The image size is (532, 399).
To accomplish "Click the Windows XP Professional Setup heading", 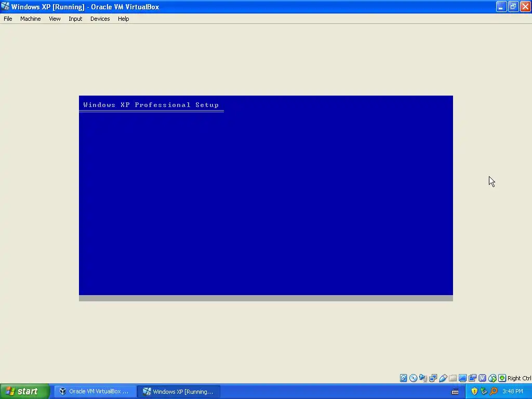I will click(x=151, y=105).
